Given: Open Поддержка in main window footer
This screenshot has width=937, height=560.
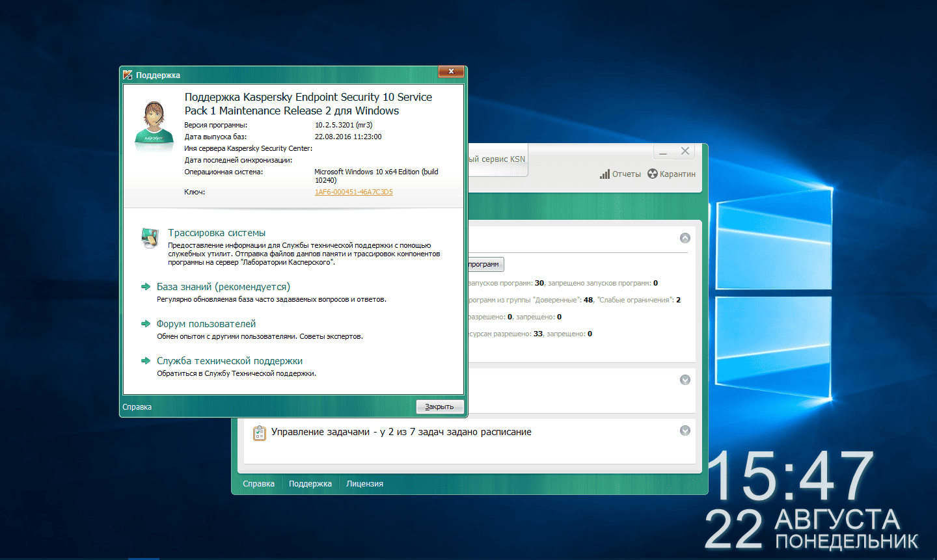Looking at the screenshot, I should [310, 484].
